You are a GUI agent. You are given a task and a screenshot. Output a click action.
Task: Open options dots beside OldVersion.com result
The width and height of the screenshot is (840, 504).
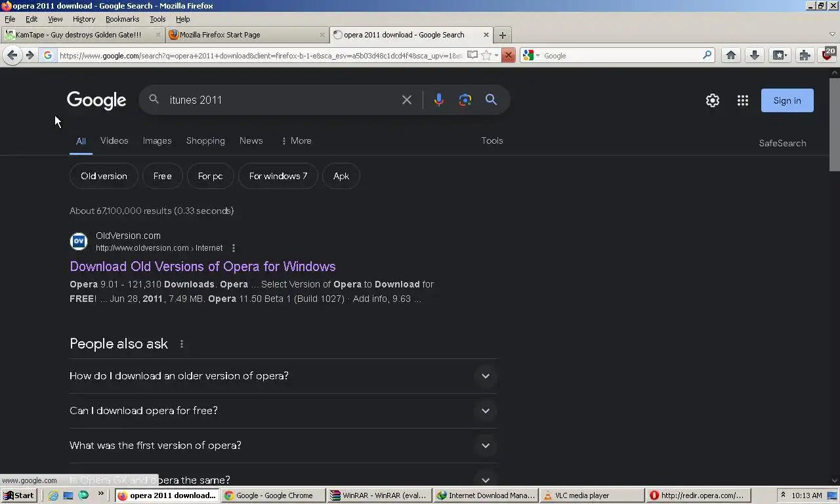(234, 248)
